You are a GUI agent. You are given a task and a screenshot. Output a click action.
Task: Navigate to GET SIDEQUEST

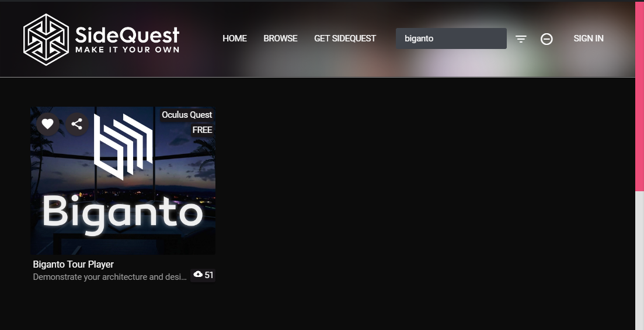[345, 38]
